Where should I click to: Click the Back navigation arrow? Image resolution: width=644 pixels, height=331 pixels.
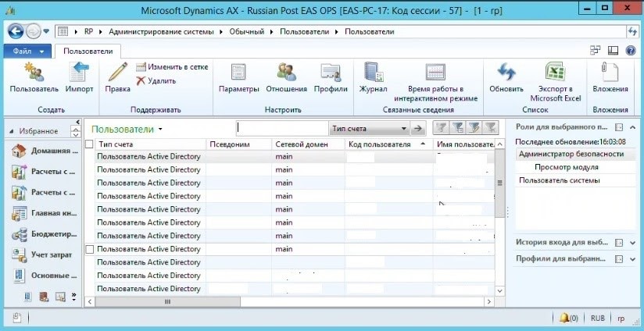16,31
